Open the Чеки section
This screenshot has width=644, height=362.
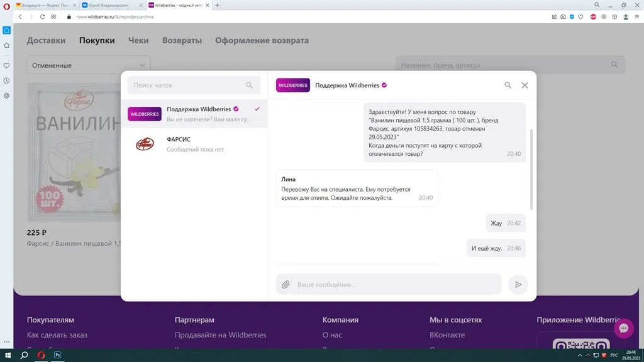click(x=138, y=40)
